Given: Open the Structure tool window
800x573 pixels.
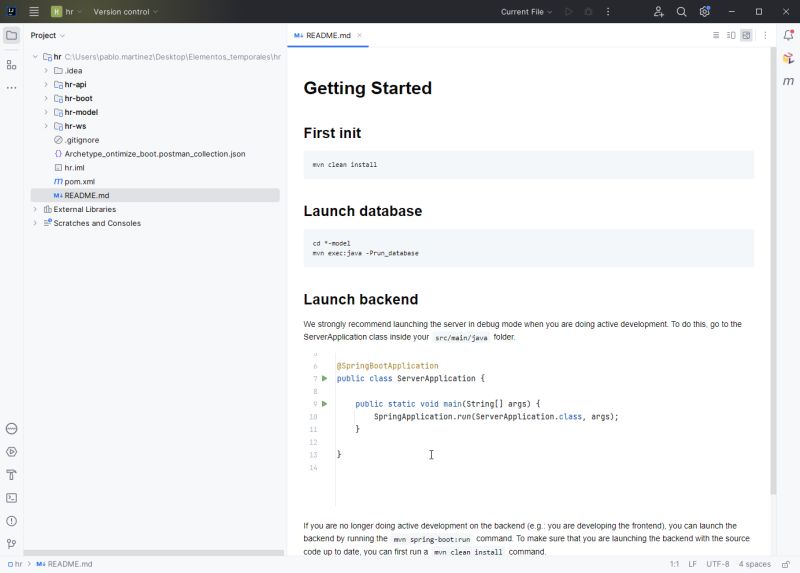Looking at the screenshot, I should [11, 64].
